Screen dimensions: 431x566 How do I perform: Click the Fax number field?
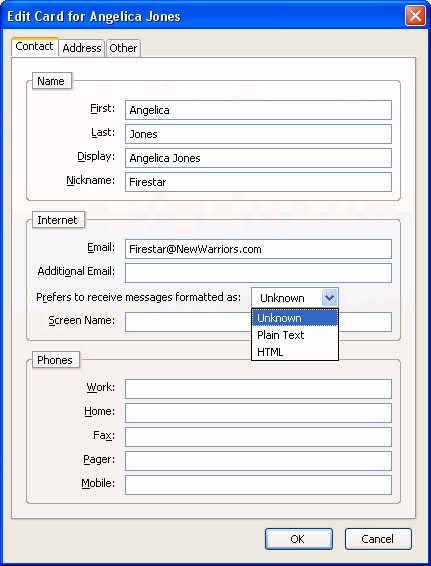(x=258, y=437)
